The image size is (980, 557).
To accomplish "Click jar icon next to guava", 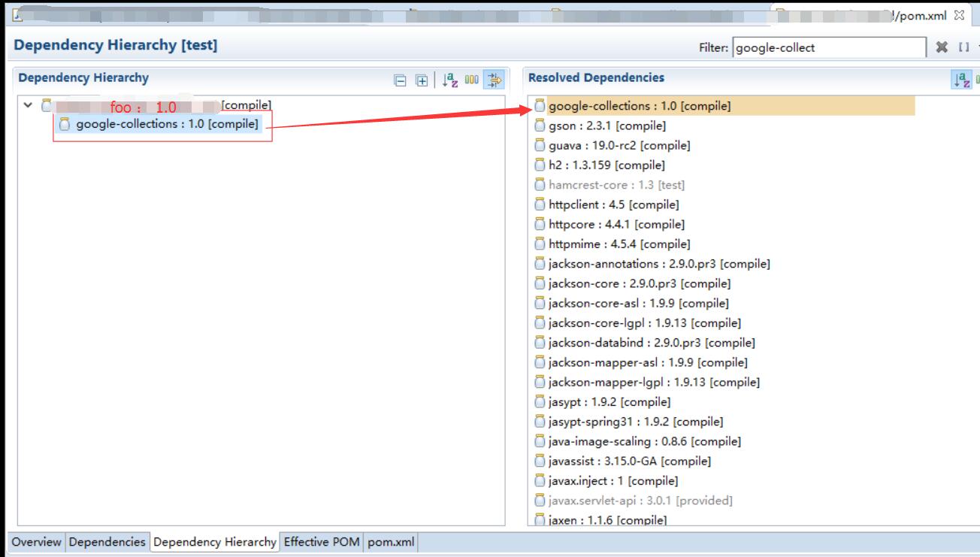I will pyautogui.click(x=540, y=145).
